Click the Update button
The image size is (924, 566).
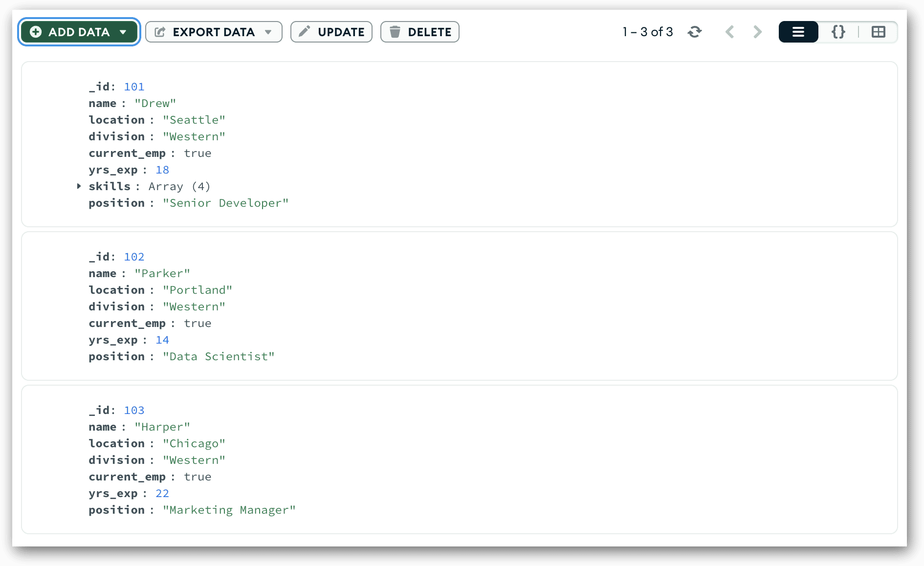point(331,32)
